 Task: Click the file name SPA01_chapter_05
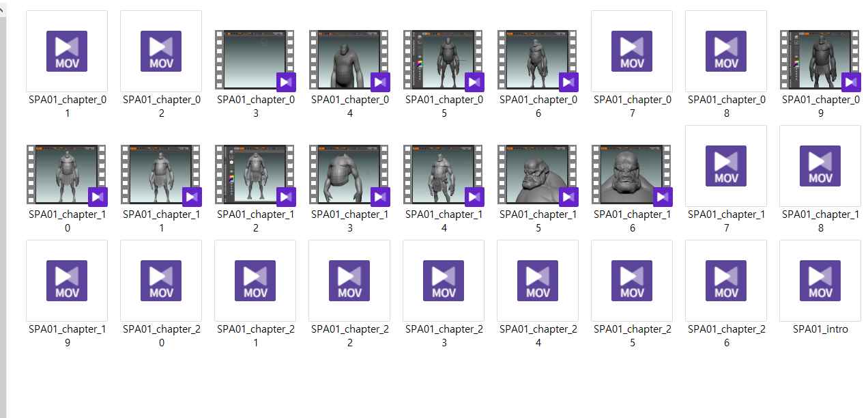(444, 107)
